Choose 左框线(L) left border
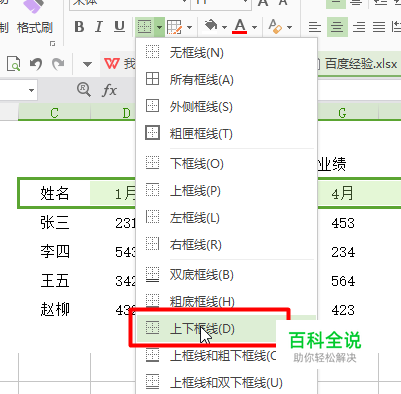401x394 pixels. (226, 218)
